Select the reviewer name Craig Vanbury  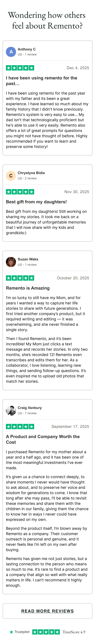(30, 408)
